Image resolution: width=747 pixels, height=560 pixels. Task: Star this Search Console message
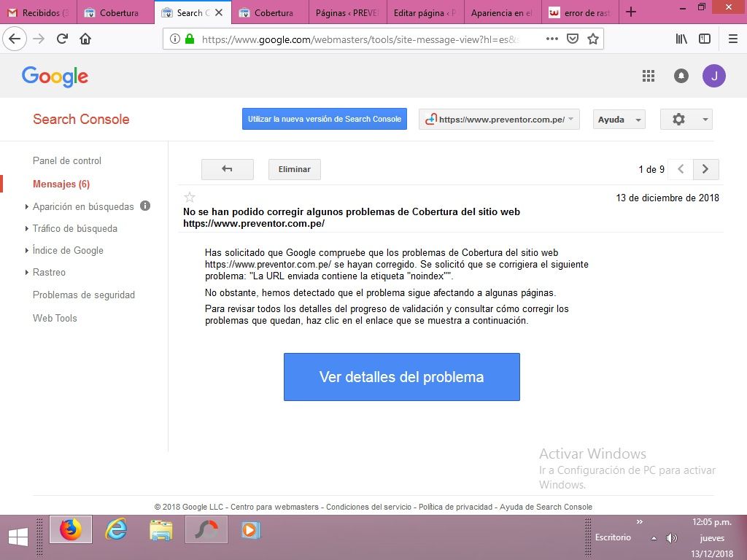(x=190, y=197)
